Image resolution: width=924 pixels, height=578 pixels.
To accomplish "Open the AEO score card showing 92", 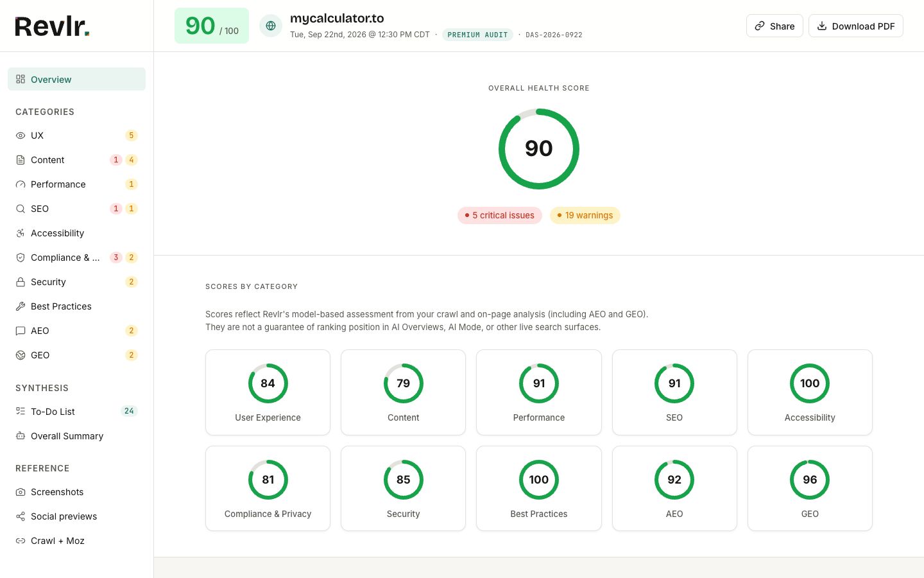I will [x=674, y=489].
